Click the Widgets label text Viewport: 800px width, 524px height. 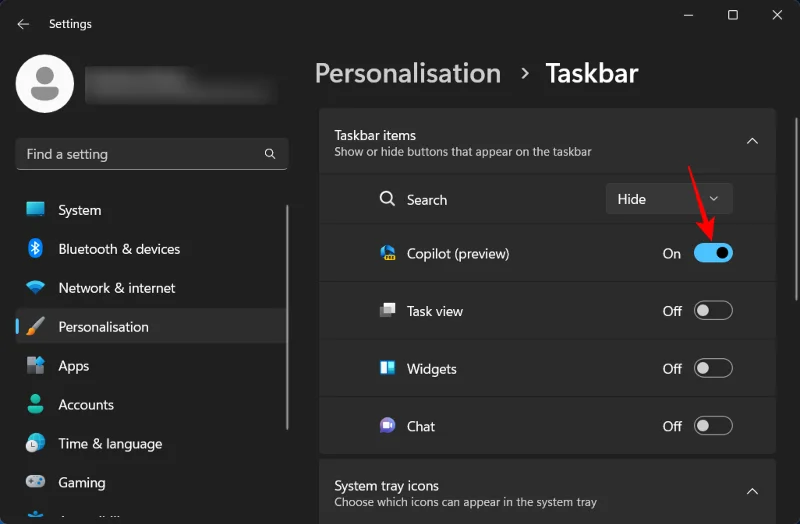[x=432, y=368]
